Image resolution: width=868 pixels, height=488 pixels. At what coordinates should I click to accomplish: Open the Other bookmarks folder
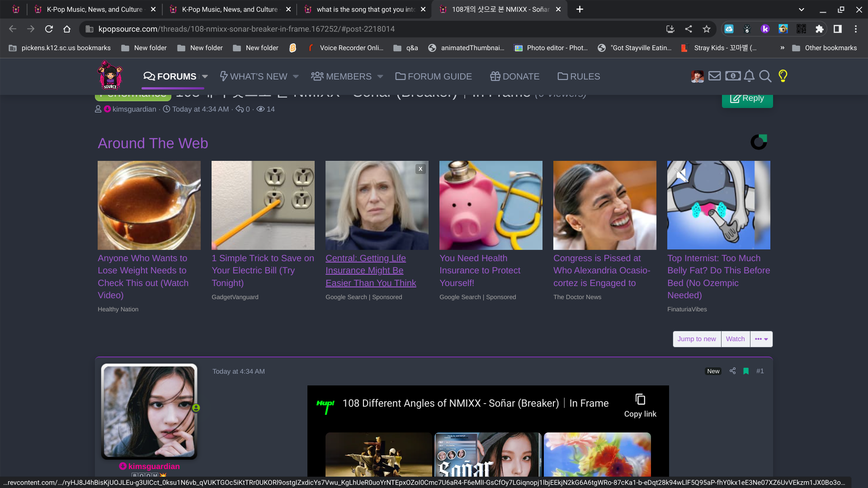[x=825, y=48]
